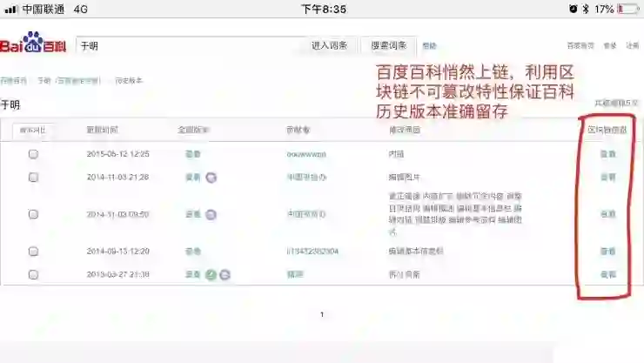Image resolution: width=644 pixels, height=363 pixels.
Task: Click the search field containing 于明
Action: click(189, 45)
